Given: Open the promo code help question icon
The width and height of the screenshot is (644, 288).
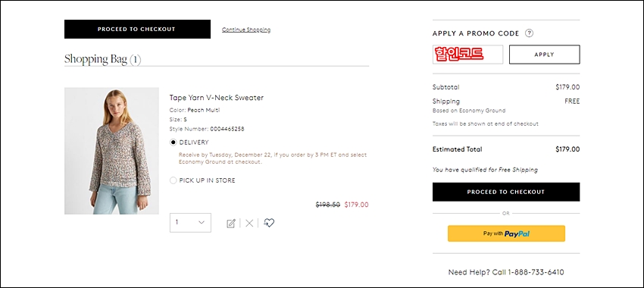Looking at the screenshot, I should (x=530, y=33).
